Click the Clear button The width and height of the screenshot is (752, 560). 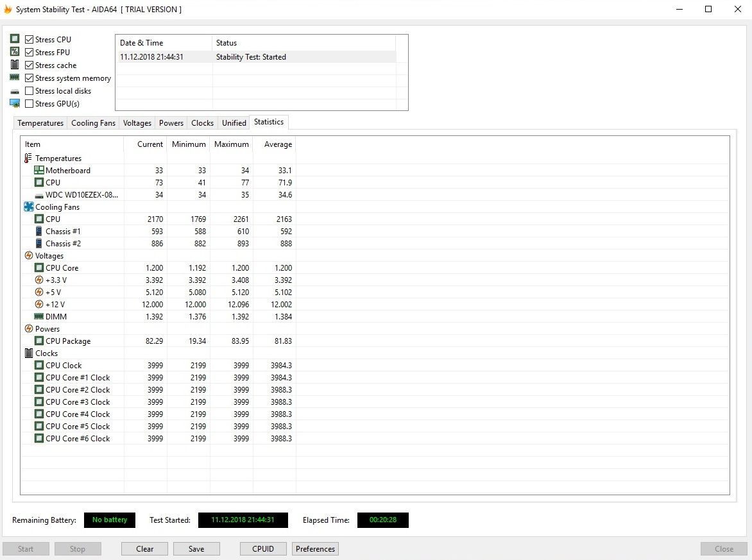click(144, 548)
